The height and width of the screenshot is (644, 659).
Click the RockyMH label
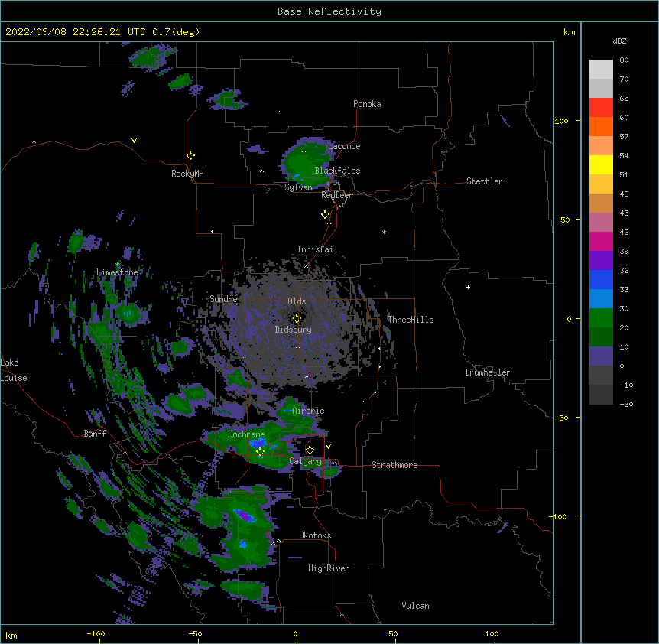coord(187,174)
